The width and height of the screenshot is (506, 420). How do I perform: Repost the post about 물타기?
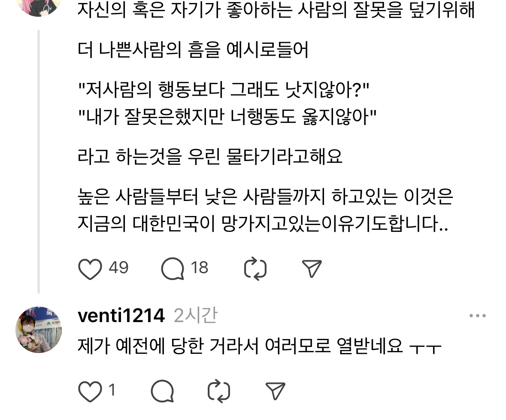pos(255,268)
